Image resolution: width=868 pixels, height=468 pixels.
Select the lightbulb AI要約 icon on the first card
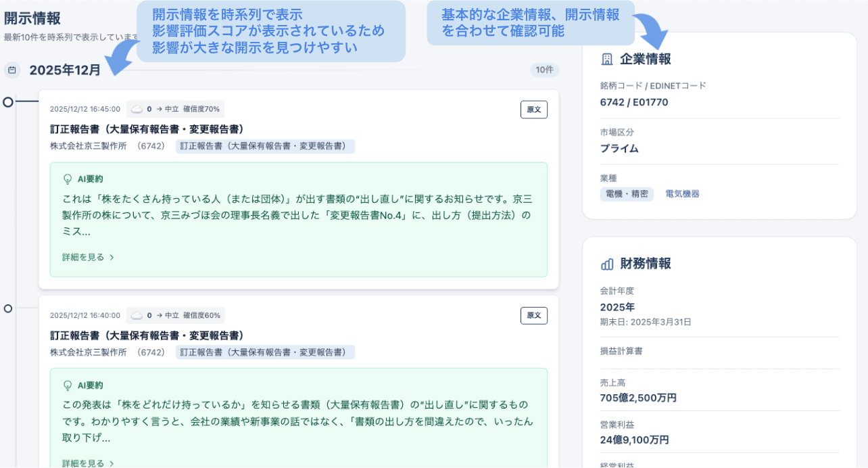click(x=67, y=177)
